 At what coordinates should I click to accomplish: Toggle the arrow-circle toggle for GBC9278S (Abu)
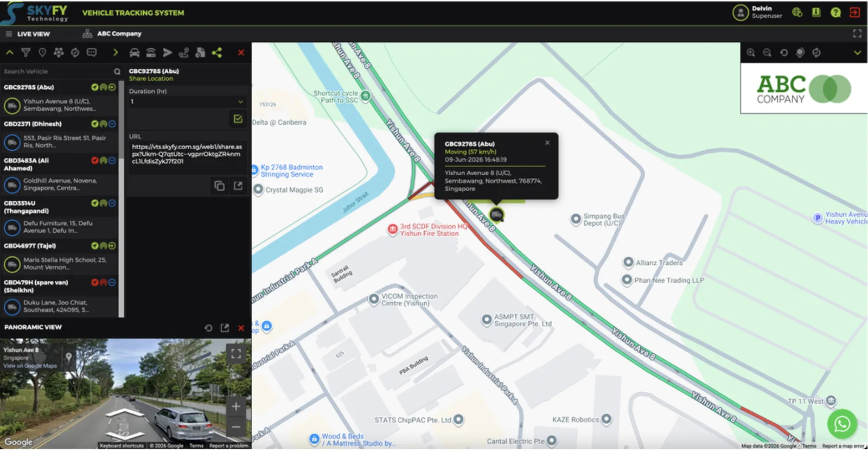pos(112,87)
